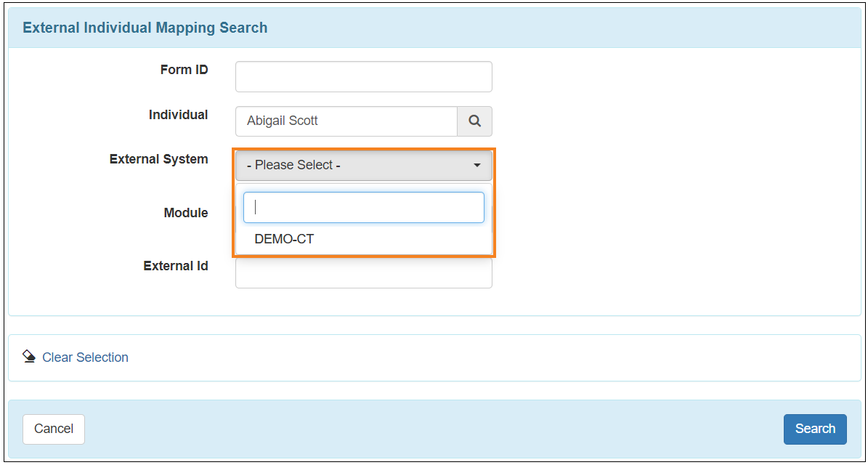Screen dimensions: 868x465
Task: Click into the Form ID field
Action: (x=364, y=77)
